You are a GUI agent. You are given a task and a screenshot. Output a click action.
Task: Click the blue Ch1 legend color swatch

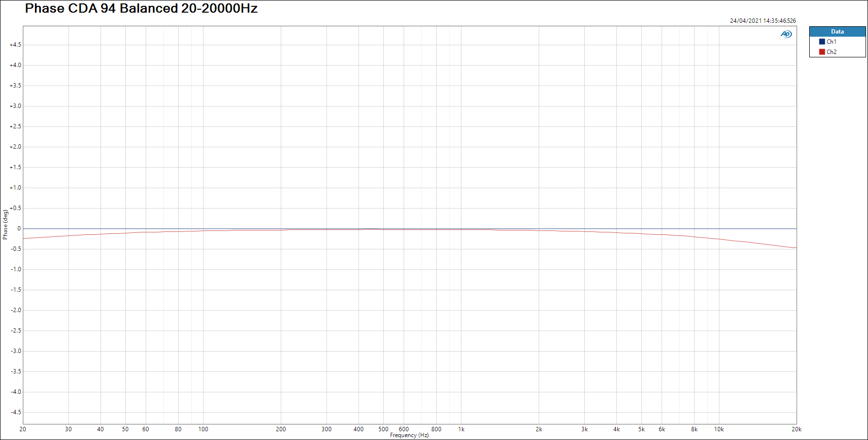tap(822, 42)
